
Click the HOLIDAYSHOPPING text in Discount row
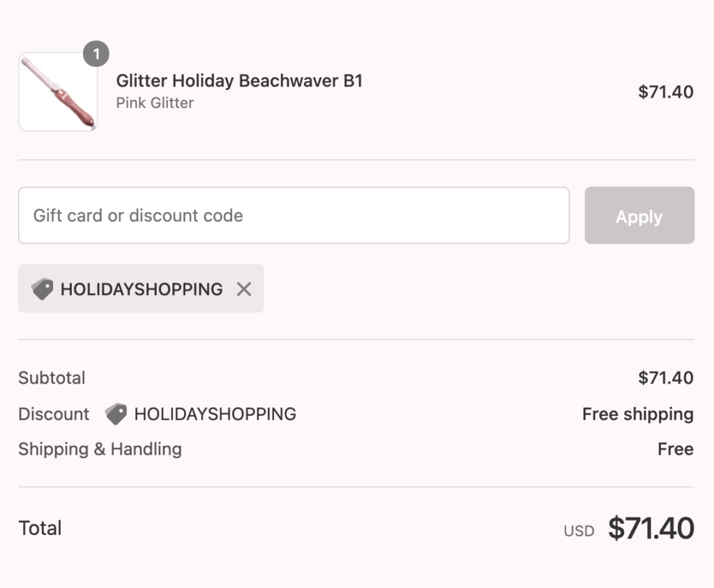pos(215,414)
